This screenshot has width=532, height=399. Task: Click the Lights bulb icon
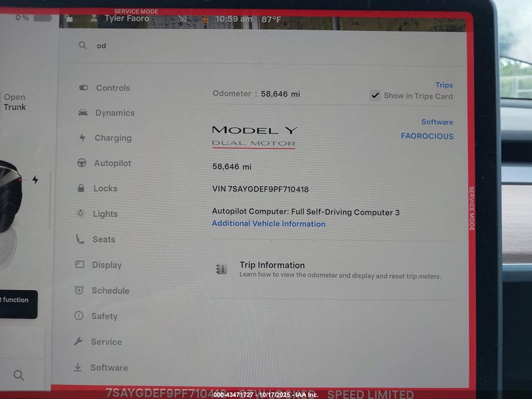(x=81, y=214)
